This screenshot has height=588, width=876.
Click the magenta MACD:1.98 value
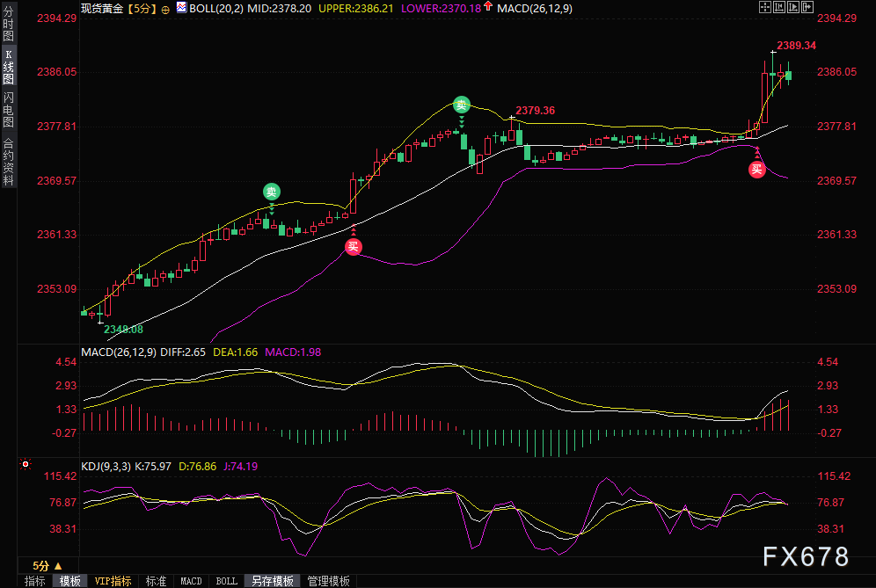(293, 352)
